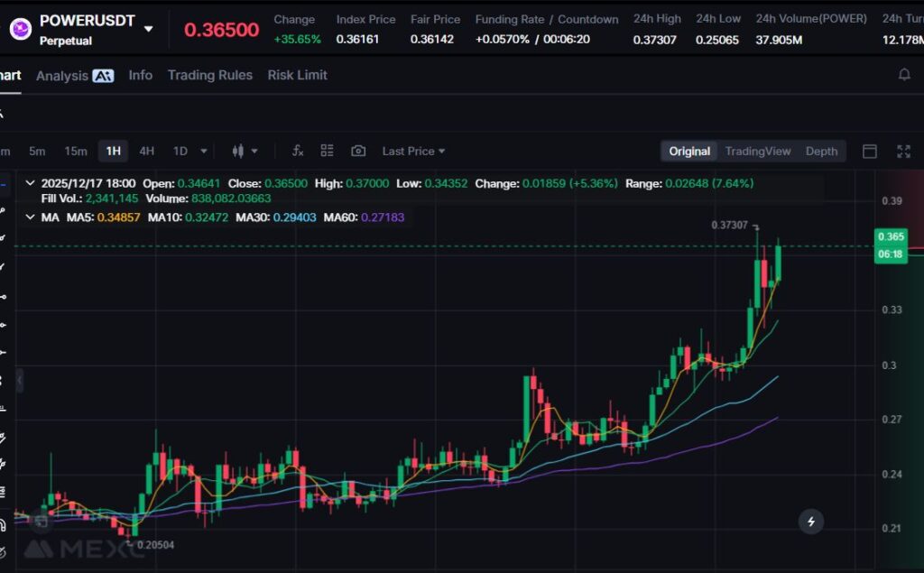Viewport: 924px width, 573px height.
Task: Open the Trading Rules tab
Action: 209,75
